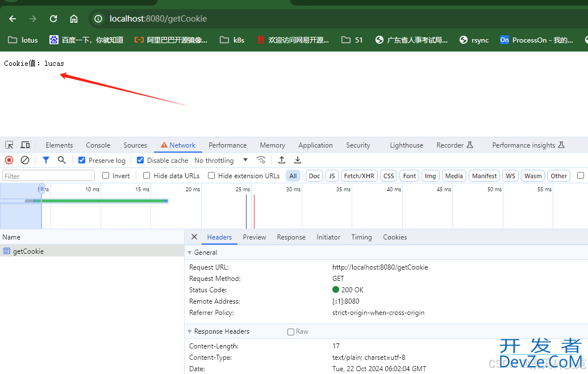Stop recording the network log
The width and height of the screenshot is (588, 374).
click(x=9, y=161)
